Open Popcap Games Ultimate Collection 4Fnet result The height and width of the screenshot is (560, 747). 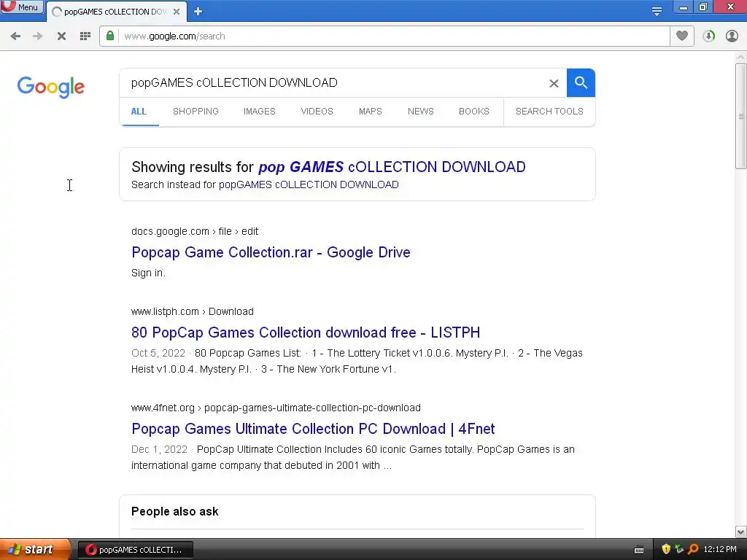pyautogui.click(x=313, y=429)
